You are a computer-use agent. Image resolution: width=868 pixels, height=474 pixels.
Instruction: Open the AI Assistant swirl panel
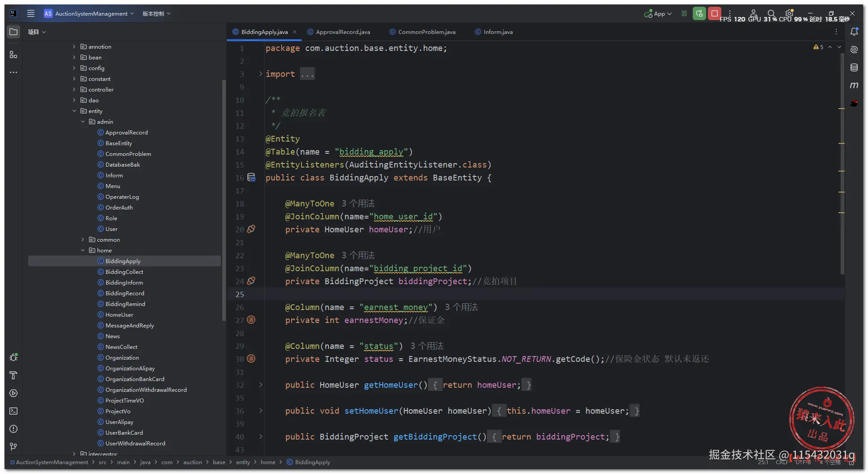coord(854,50)
